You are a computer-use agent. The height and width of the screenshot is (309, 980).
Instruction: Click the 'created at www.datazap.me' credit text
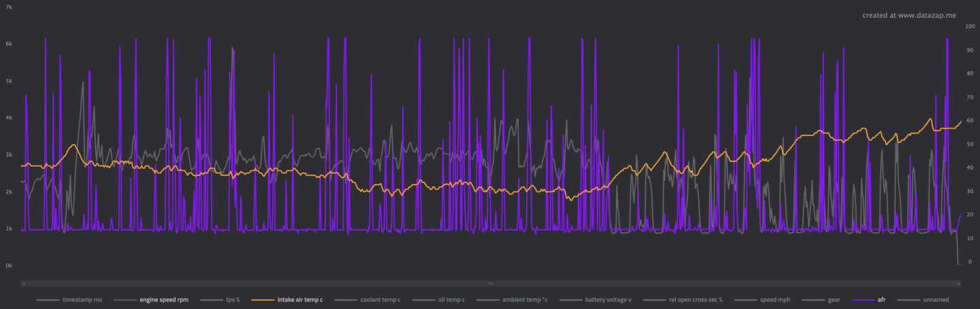(909, 15)
